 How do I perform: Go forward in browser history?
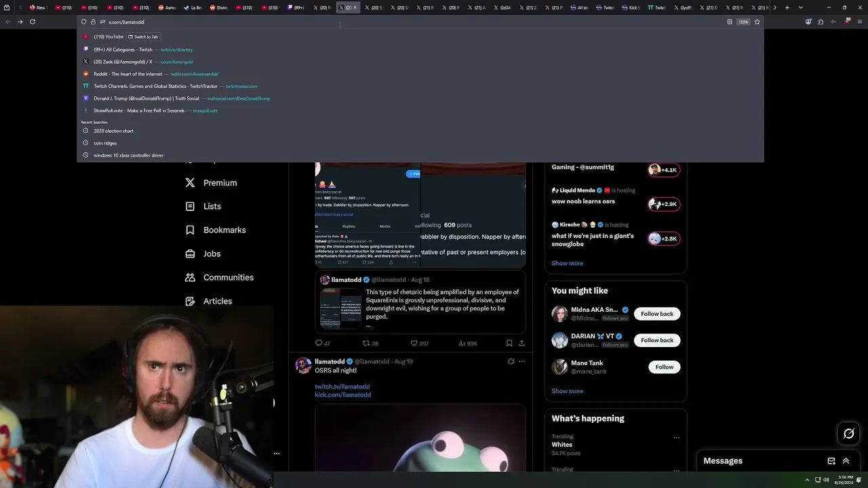pos(20,22)
